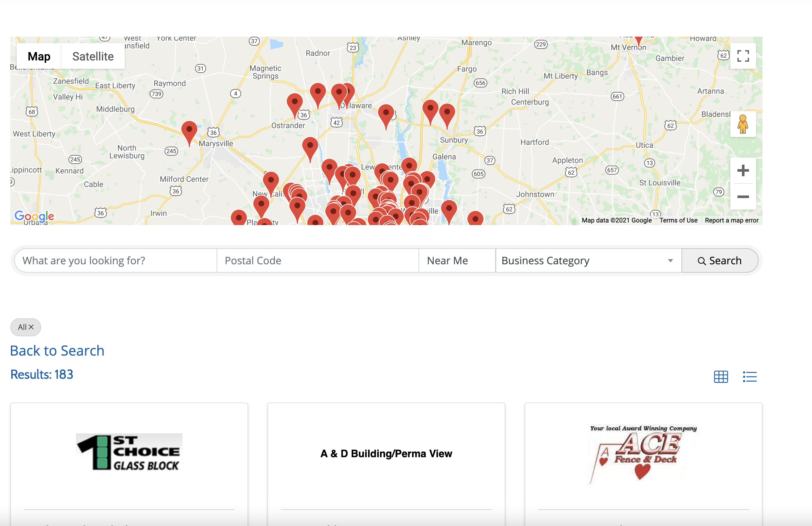
Task: Zoom out on the map
Action: [743, 197]
